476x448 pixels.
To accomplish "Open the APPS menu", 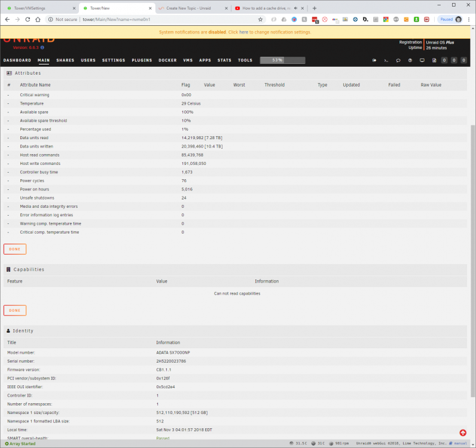I will click(x=205, y=60).
